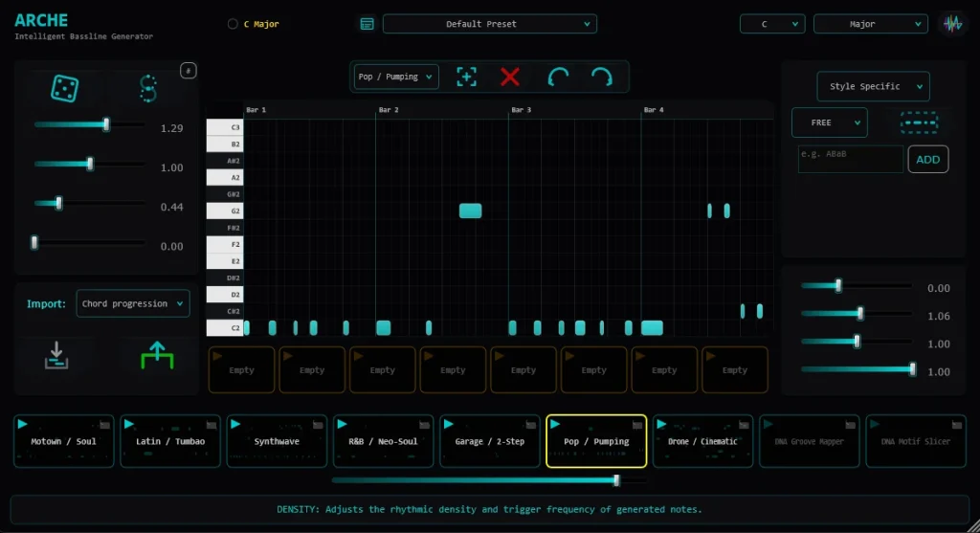This screenshot has width=980, height=533.
Task: Click the slider set to 1.29
Action: [89, 125]
